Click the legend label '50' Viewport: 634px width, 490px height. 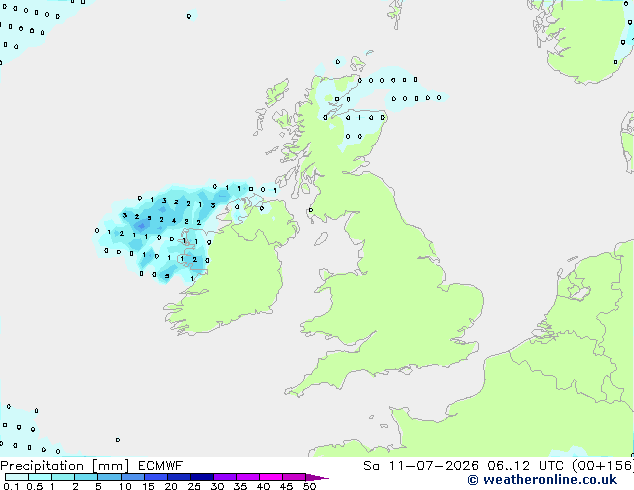coord(309,486)
